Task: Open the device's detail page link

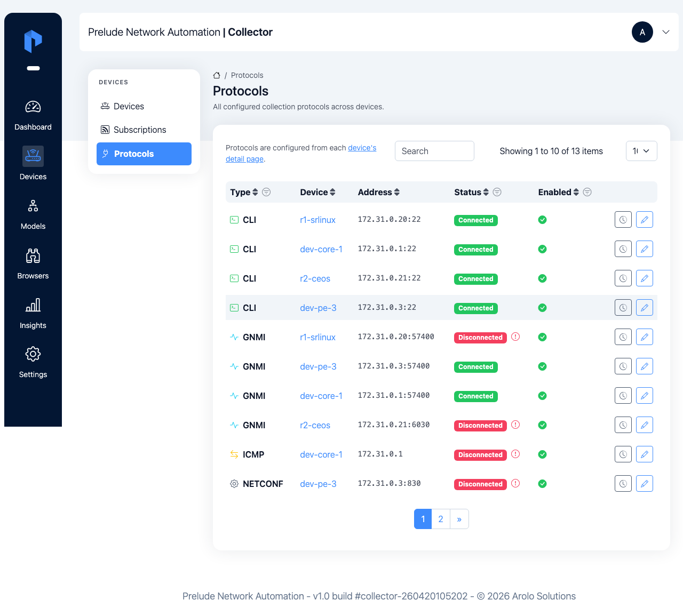Action: click(301, 153)
